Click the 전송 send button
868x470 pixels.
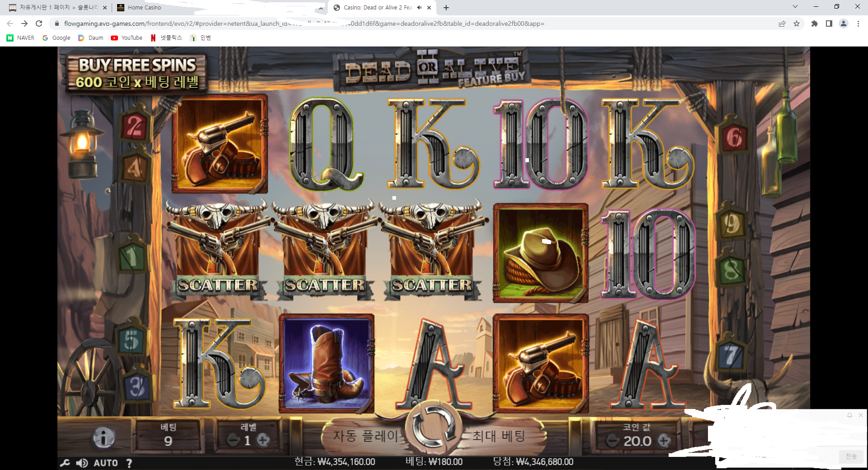(851, 456)
